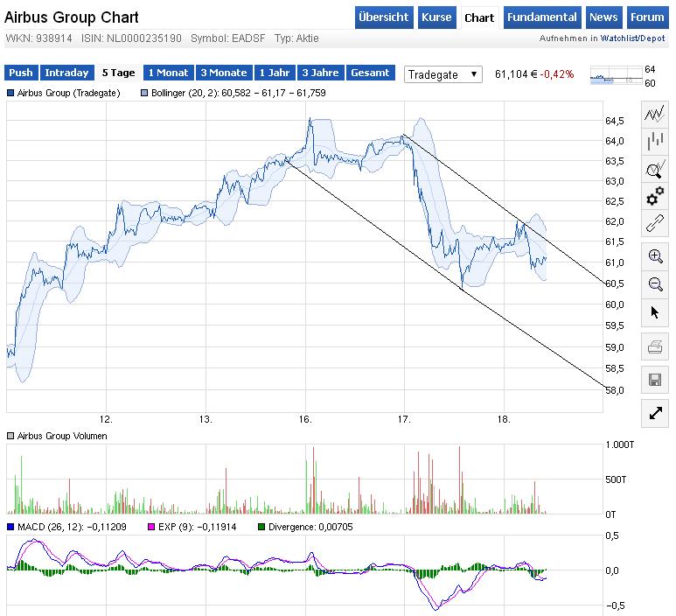Zoom in on the chart
The width and height of the screenshot is (676, 616).
click(654, 256)
